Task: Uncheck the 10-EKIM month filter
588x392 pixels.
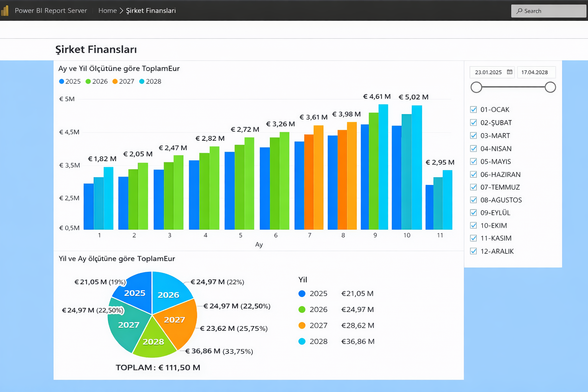Action: point(474,225)
